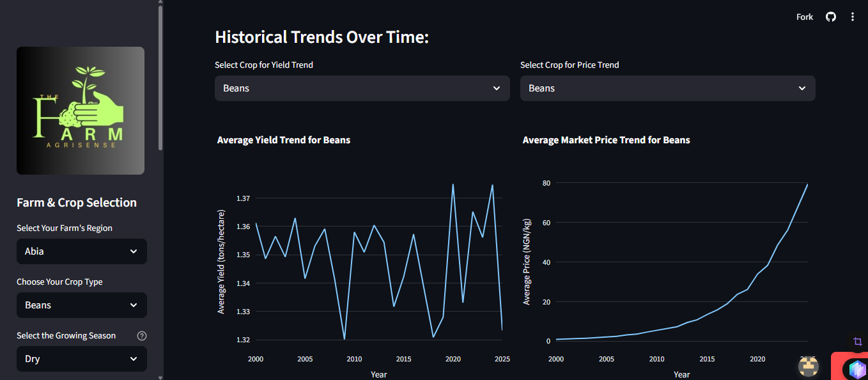
Task: Open the Choose Your Crop Type dropdown
Action: click(82, 305)
